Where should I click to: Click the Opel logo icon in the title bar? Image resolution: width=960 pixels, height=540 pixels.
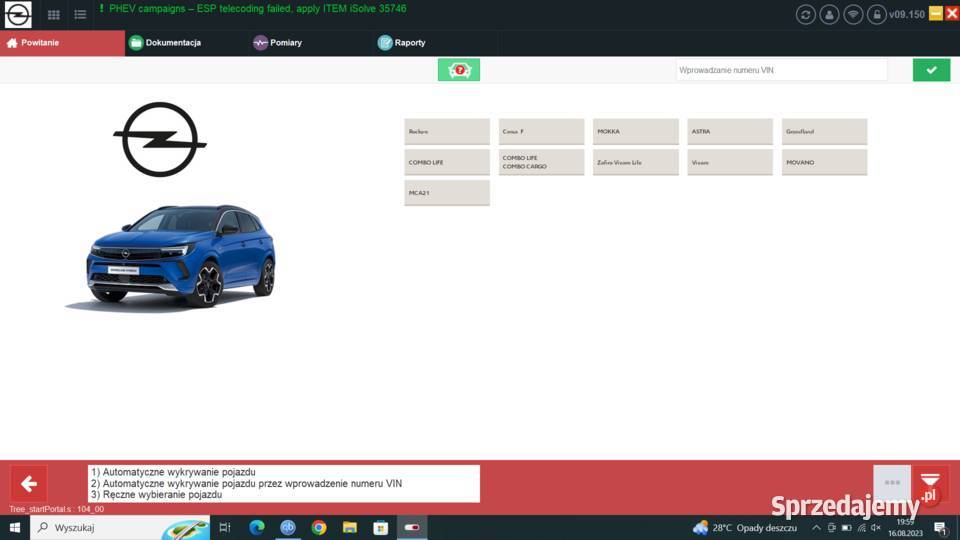coord(18,14)
